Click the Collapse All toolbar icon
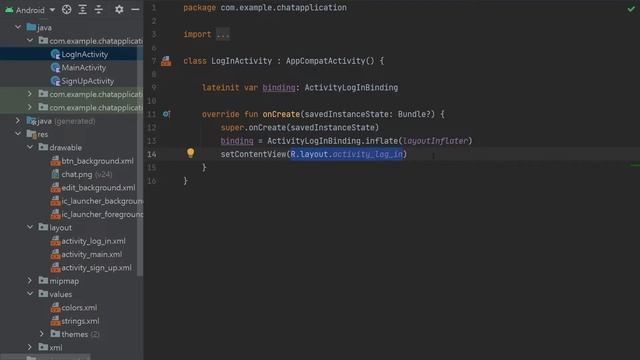 tap(99, 9)
